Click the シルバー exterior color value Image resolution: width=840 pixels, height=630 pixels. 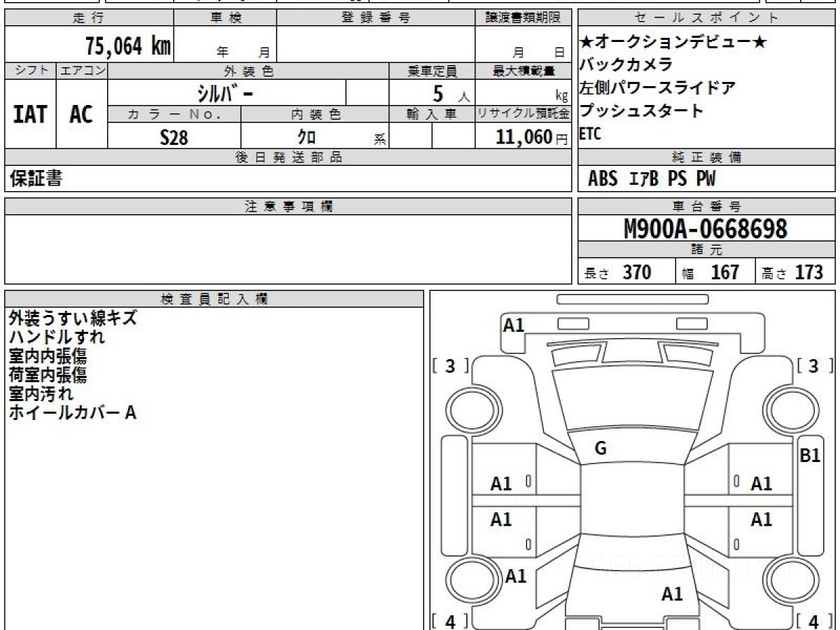point(225,92)
